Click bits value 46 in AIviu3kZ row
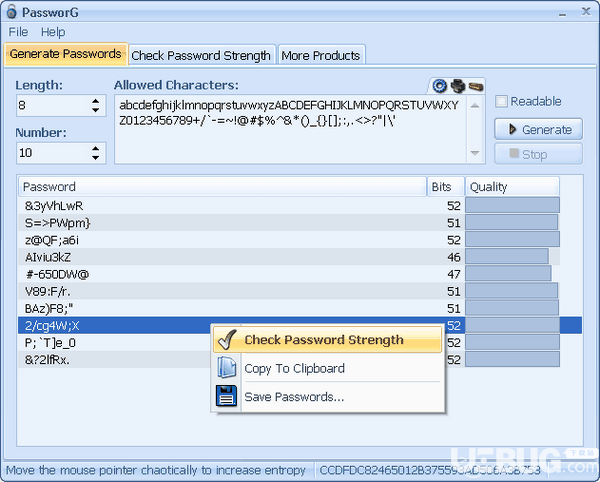The width and height of the screenshot is (600, 482). pyautogui.click(x=454, y=257)
